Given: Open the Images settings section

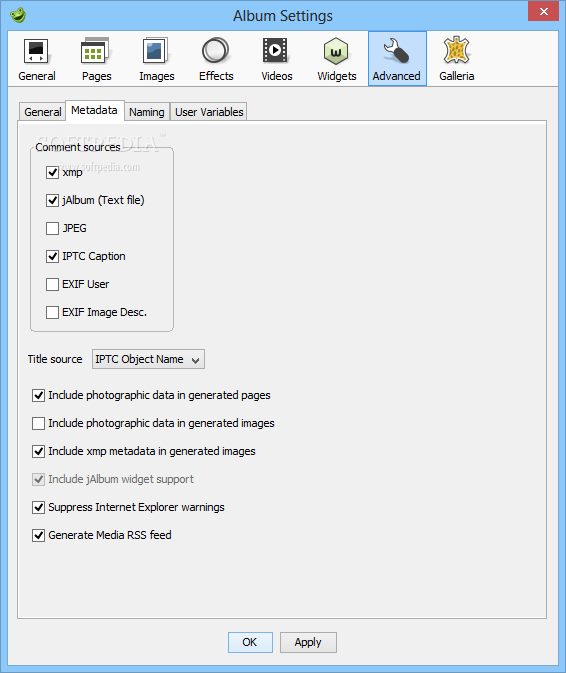Looking at the screenshot, I should 157,59.
